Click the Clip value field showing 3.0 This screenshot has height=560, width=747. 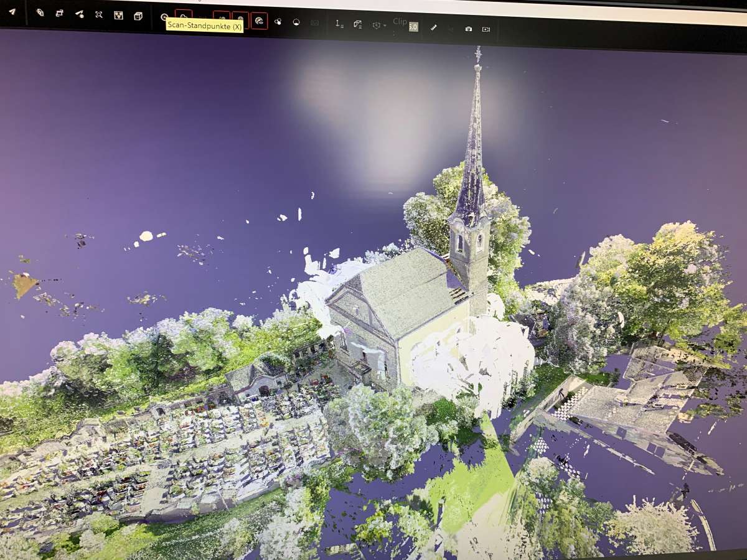[413, 27]
